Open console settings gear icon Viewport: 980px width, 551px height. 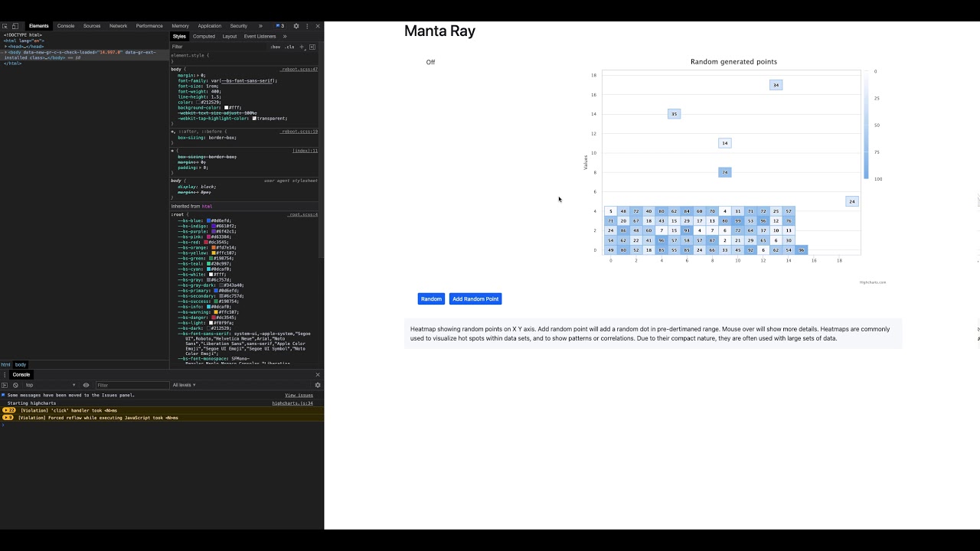click(318, 385)
